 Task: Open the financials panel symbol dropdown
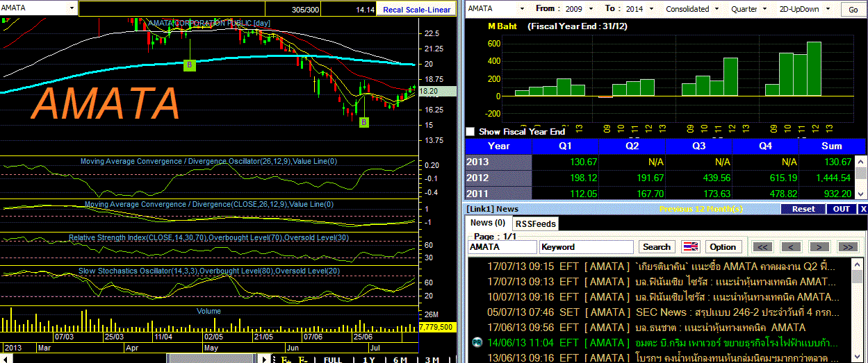point(523,9)
